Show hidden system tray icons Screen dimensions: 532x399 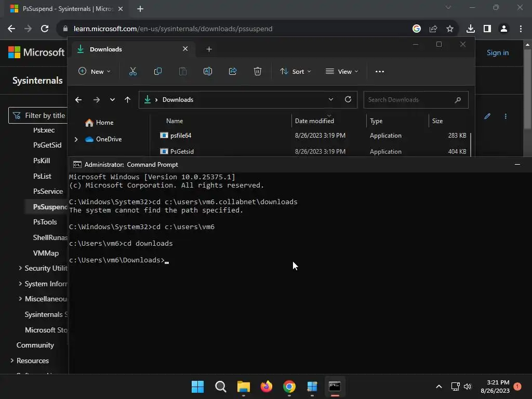[x=438, y=387]
